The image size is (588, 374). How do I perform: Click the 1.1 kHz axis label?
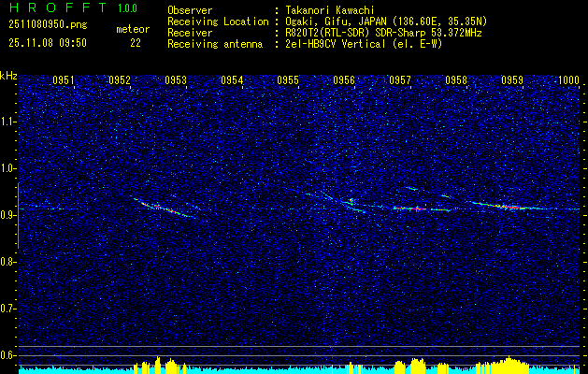pos(8,122)
